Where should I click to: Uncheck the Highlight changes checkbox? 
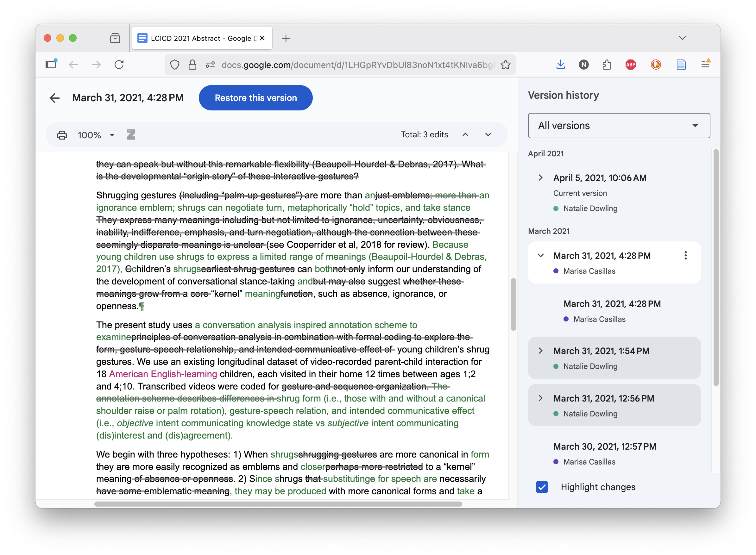542,487
